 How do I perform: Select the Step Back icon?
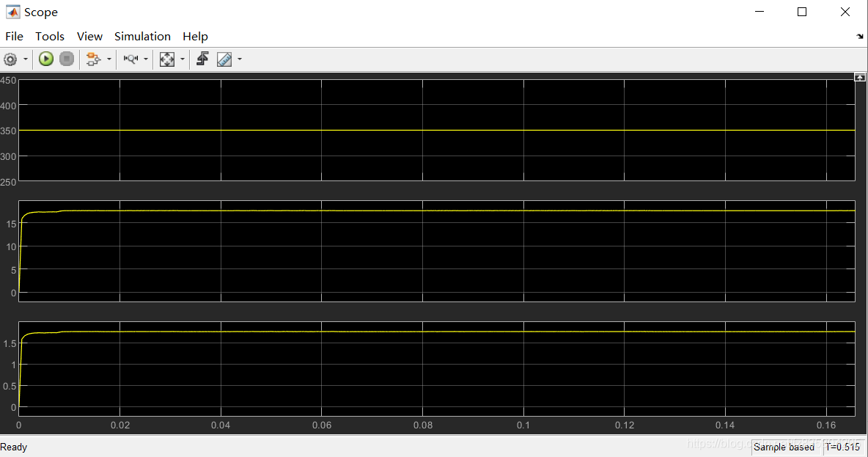202,59
